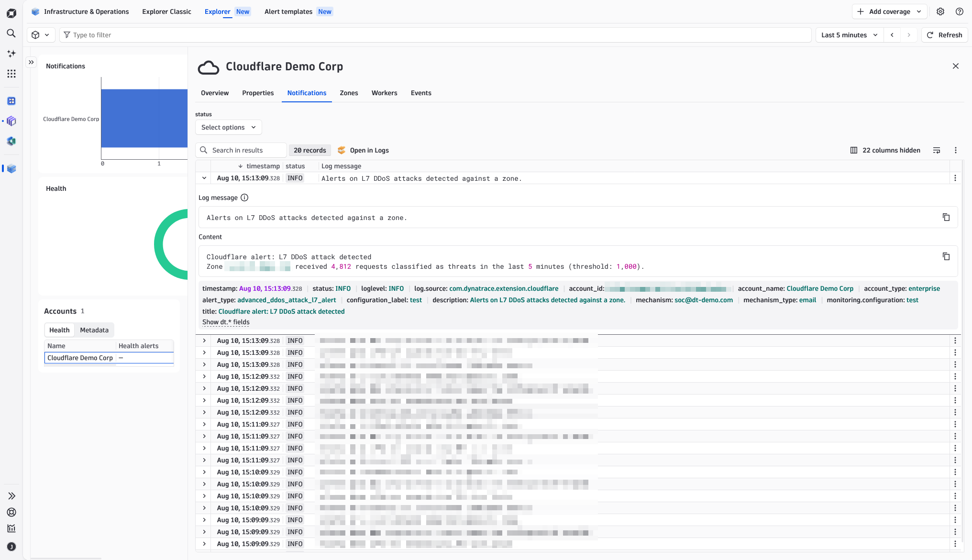Click the Type to filter field
This screenshot has width=972, height=560.
click(x=435, y=35)
